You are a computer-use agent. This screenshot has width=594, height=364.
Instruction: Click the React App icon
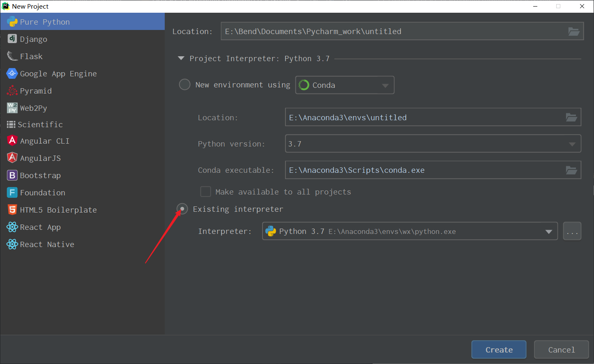tap(12, 227)
